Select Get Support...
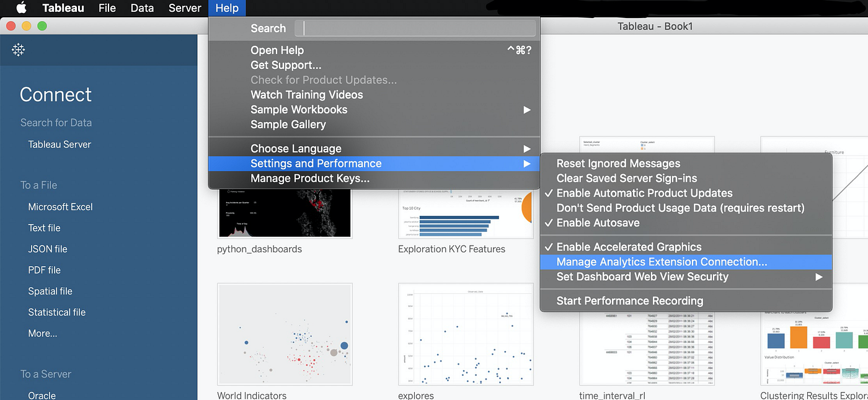The height and width of the screenshot is (400, 868). point(374,65)
